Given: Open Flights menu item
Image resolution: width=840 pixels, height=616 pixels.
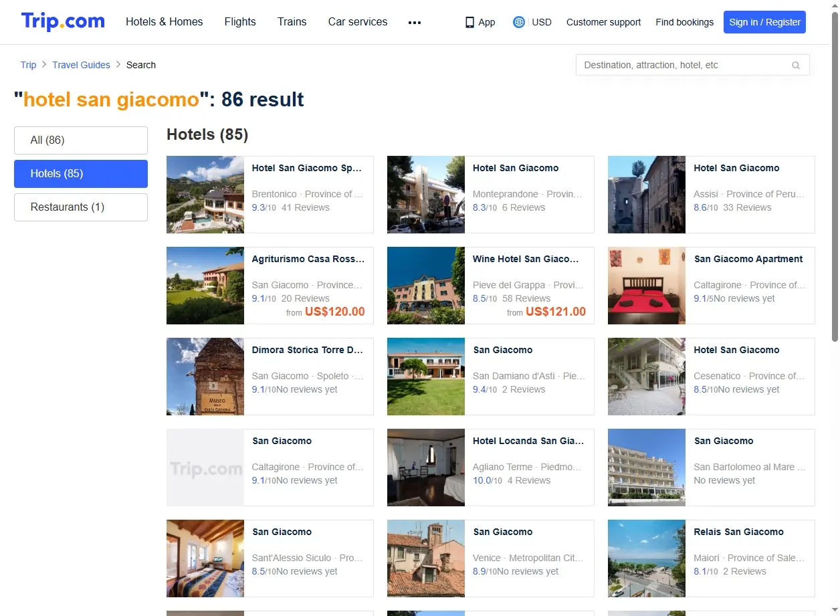Looking at the screenshot, I should 240,21.
